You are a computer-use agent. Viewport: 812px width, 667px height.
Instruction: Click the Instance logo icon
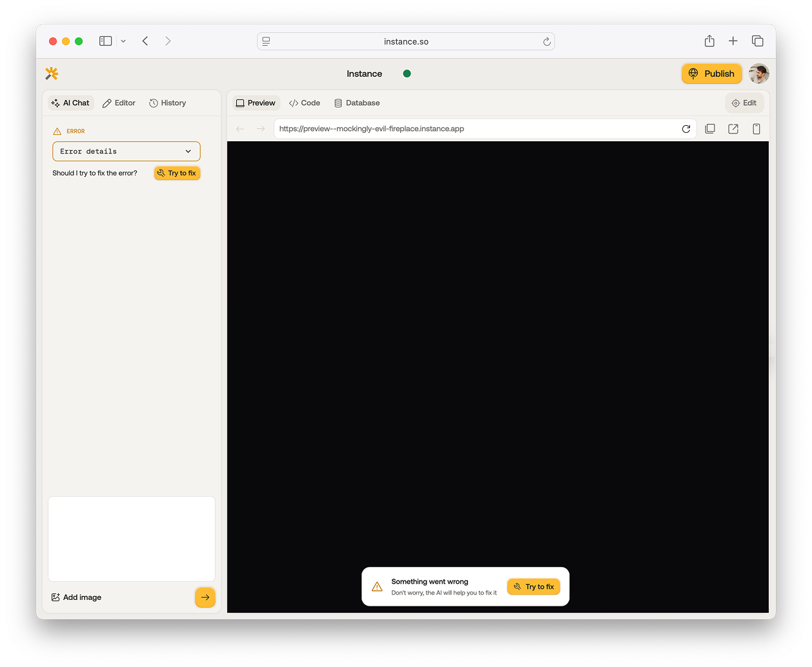52,74
